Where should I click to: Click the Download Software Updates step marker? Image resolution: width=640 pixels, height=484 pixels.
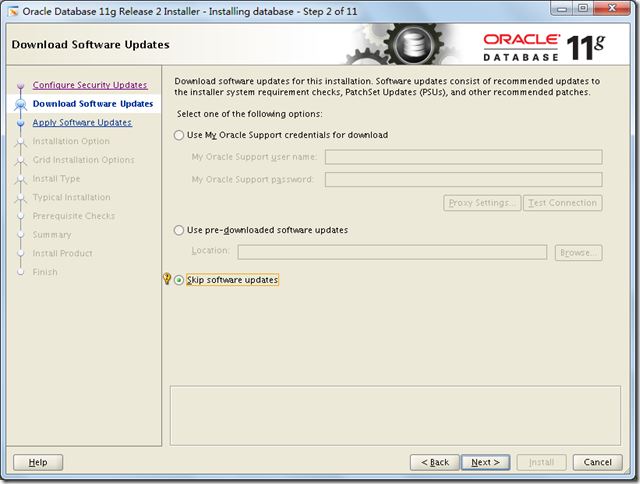20,104
